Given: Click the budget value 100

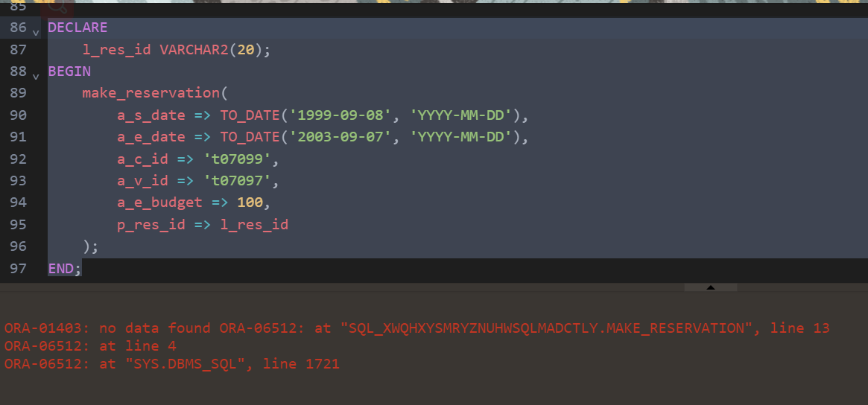Looking at the screenshot, I should click(250, 202).
